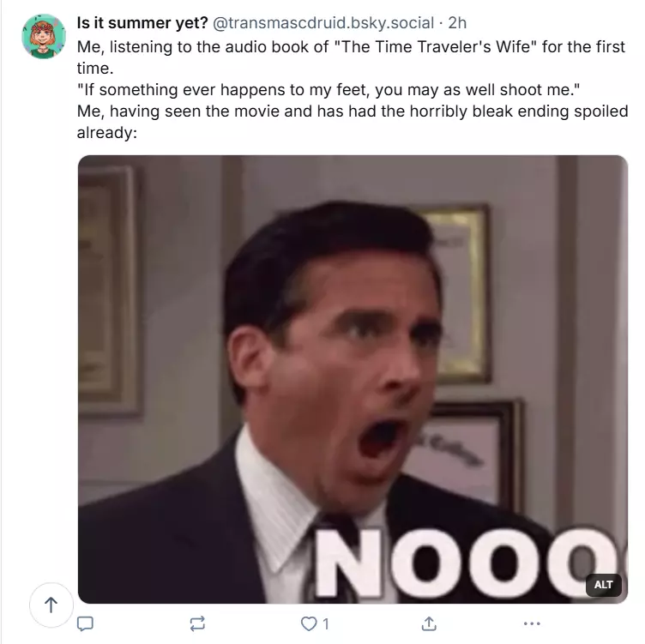Visit the @transmascdruid.bsky.social handle link

point(322,23)
